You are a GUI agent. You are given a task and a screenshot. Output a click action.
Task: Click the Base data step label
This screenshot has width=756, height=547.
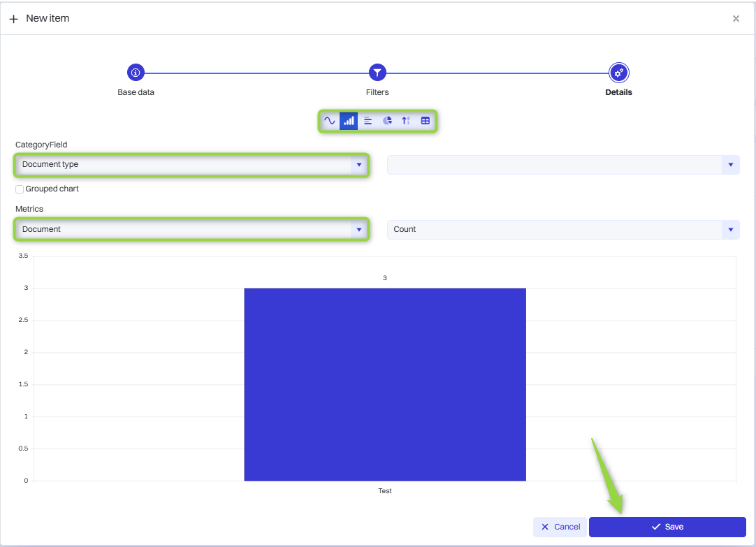point(136,92)
